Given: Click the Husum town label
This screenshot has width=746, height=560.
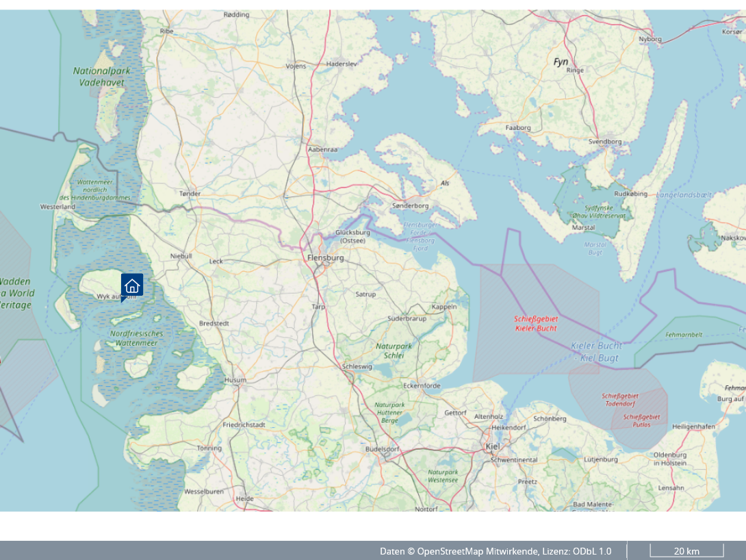Looking at the screenshot, I should pos(235,380).
